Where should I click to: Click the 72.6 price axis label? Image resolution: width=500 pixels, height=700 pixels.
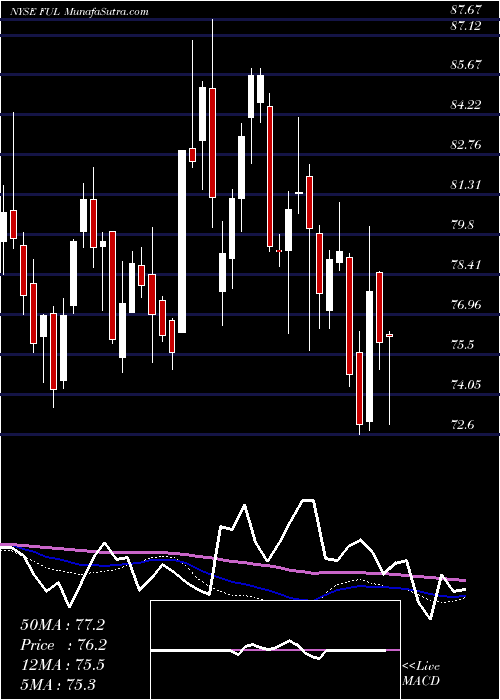[463, 425]
